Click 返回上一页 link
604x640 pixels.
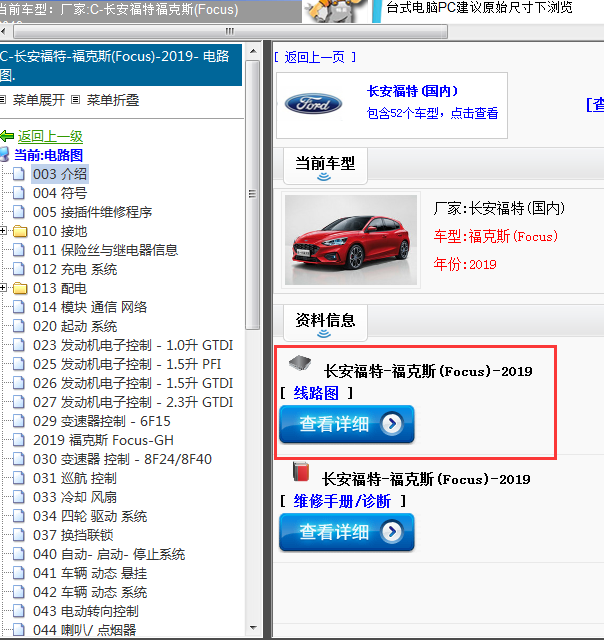(315, 57)
